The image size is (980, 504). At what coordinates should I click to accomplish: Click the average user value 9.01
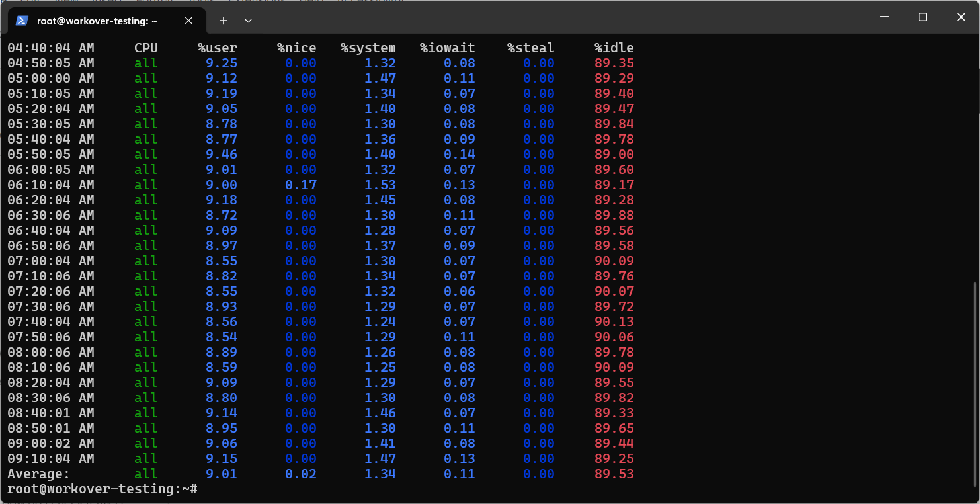(221, 474)
